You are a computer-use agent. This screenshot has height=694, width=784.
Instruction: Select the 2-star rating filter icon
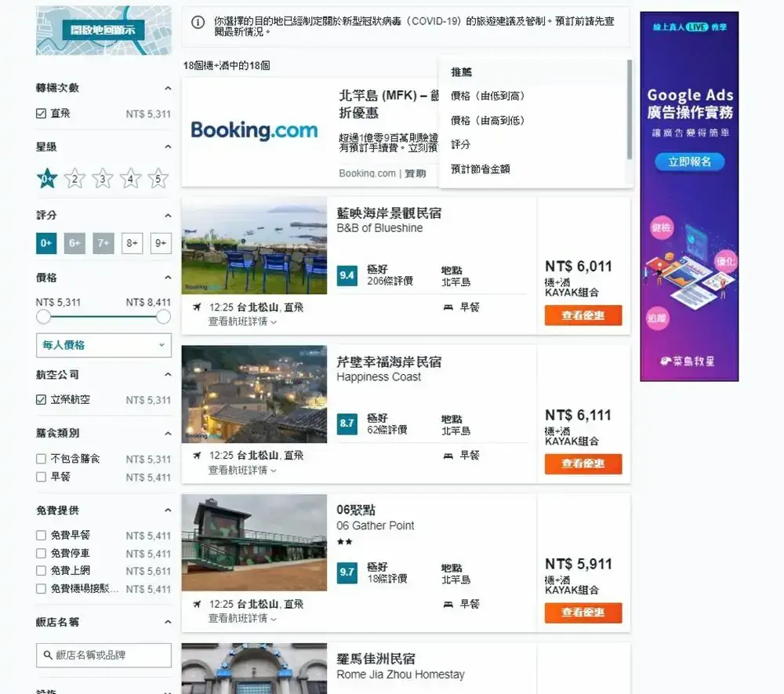point(74,180)
